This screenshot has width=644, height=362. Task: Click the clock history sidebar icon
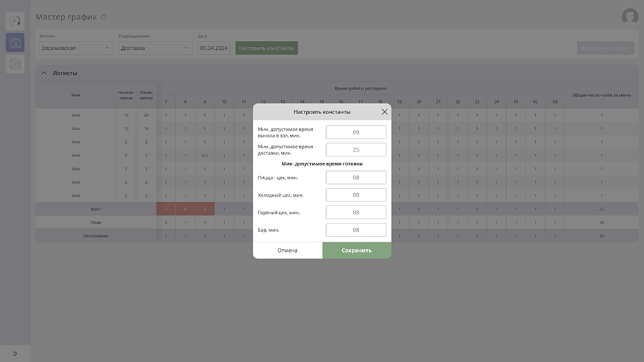click(x=15, y=21)
